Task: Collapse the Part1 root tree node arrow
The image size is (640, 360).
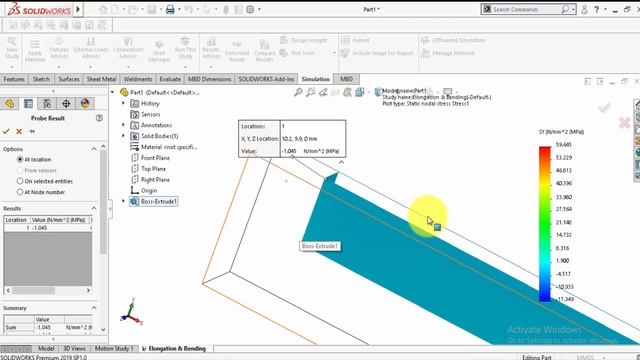Action: pos(113,92)
